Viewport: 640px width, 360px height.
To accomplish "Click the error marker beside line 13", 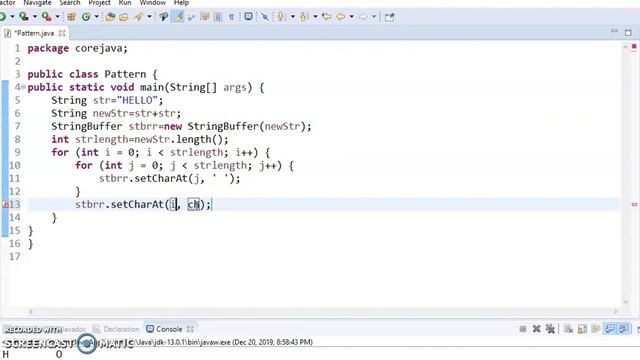I will 5,204.
